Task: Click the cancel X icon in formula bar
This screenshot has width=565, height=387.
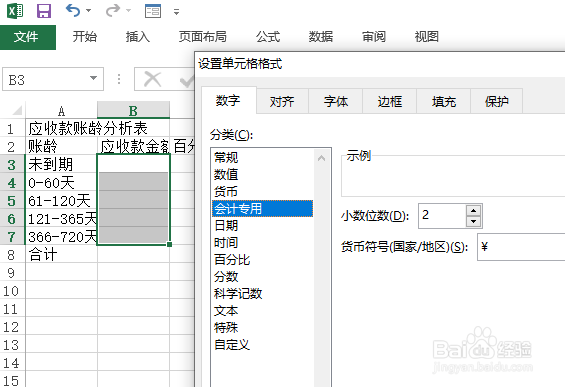Action: coord(152,79)
